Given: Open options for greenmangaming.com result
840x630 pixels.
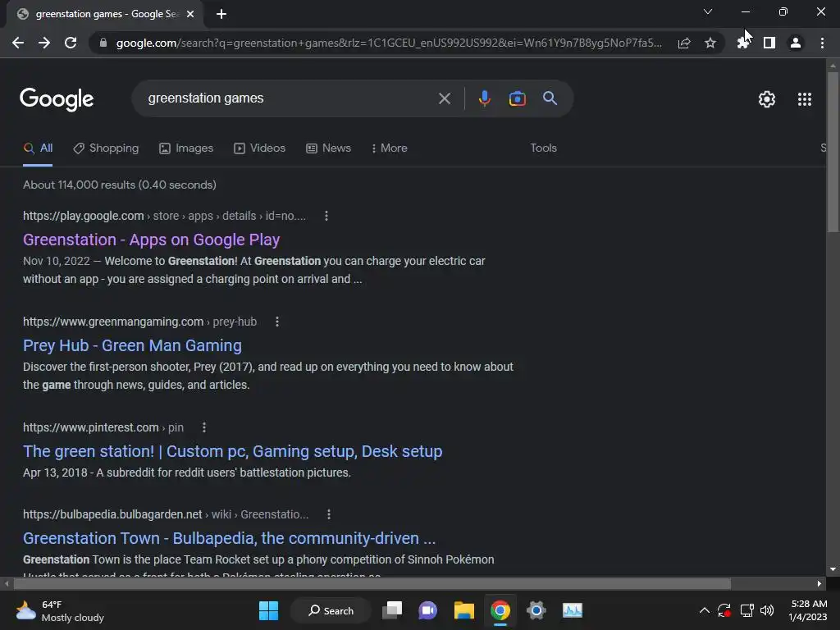Looking at the screenshot, I should (x=277, y=322).
